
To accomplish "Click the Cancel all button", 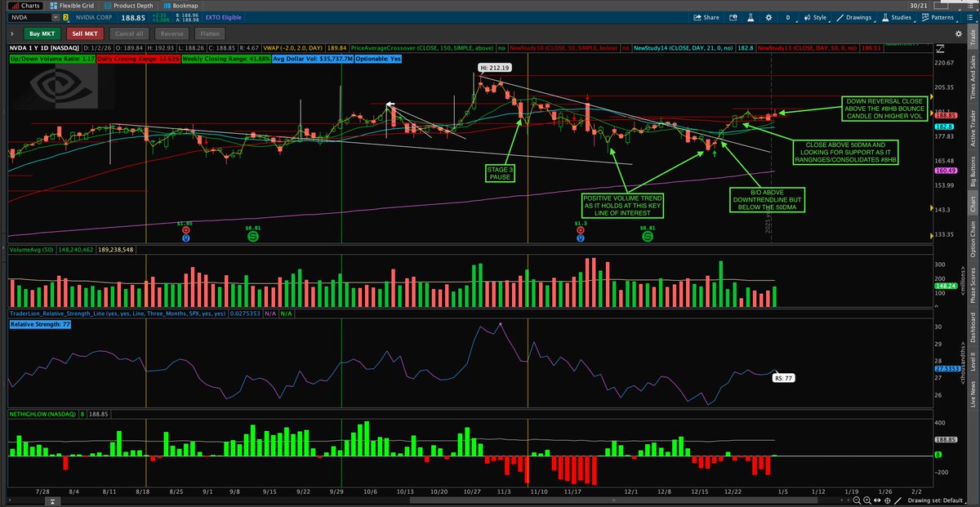I will click(x=129, y=33).
